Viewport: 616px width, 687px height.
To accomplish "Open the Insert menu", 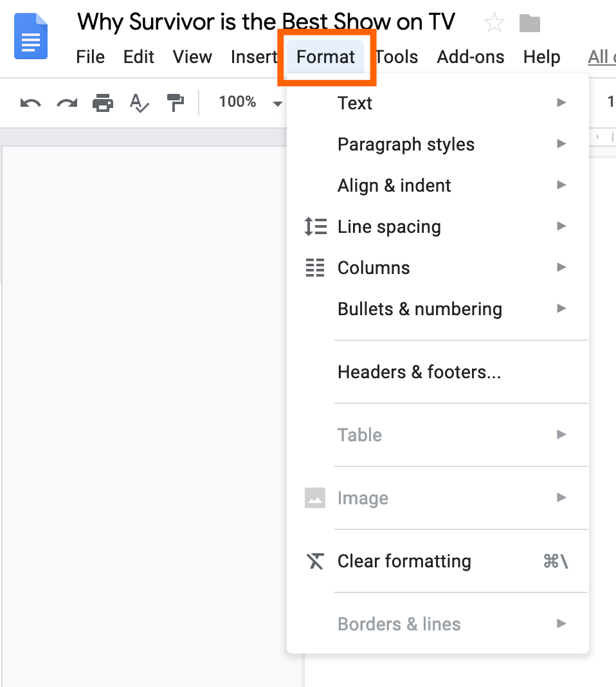I will 254,57.
